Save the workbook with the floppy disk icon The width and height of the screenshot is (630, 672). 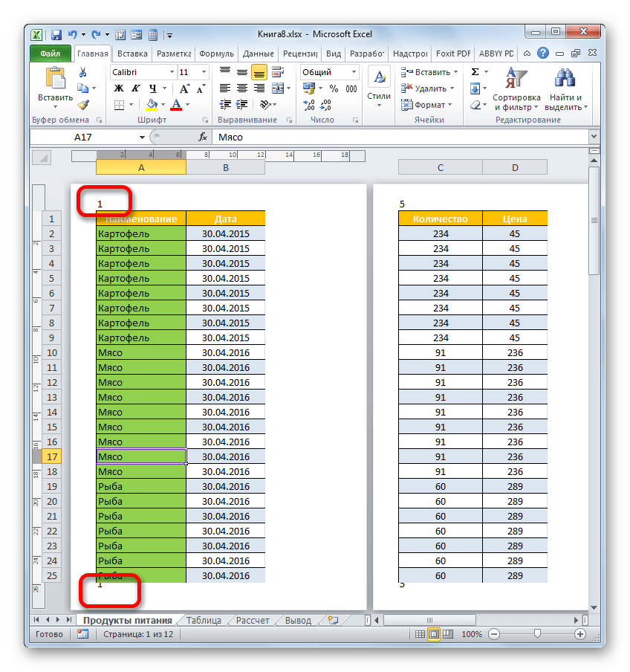(x=56, y=35)
